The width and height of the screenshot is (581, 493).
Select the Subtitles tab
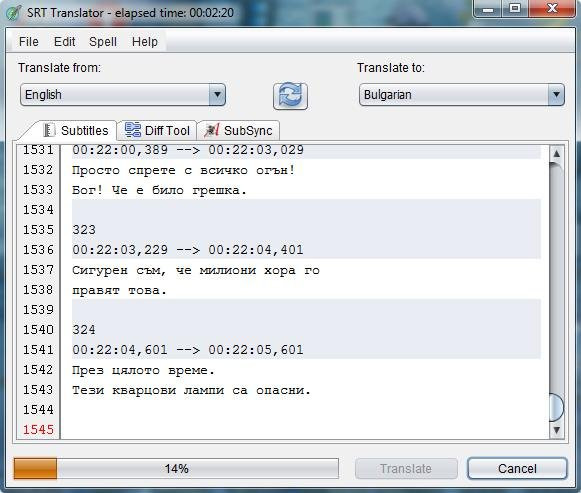coord(76,130)
